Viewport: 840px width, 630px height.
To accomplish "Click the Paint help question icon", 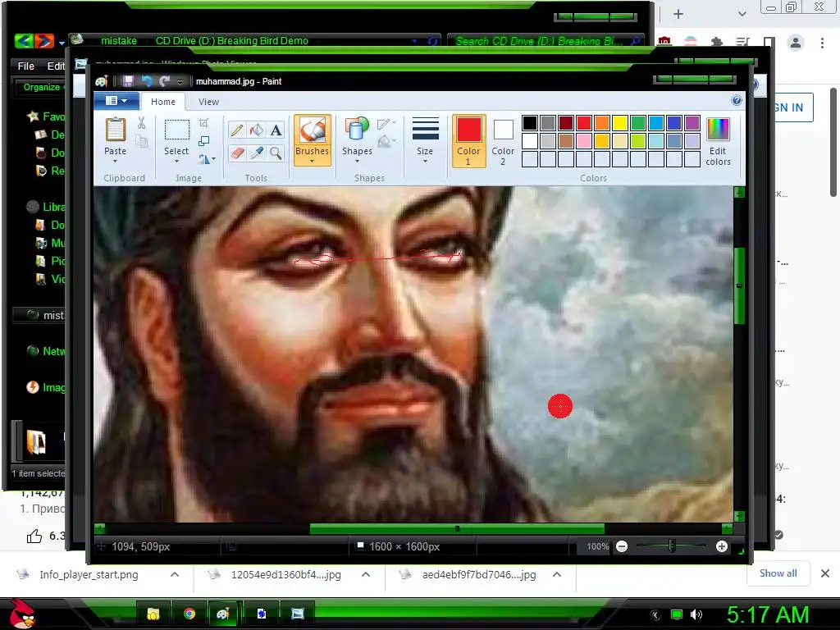I will tap(737, 100).
